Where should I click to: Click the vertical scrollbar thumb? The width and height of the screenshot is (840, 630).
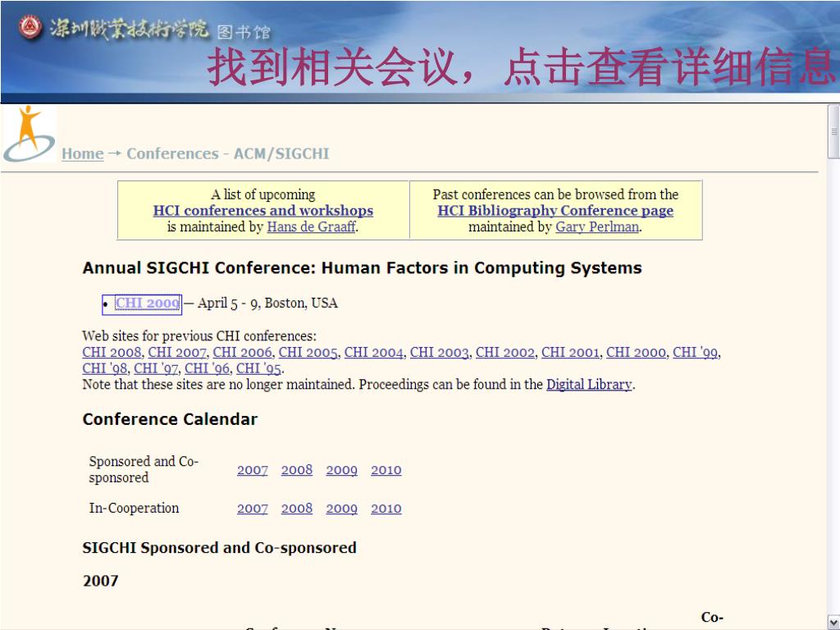click(x=833, y=132)
